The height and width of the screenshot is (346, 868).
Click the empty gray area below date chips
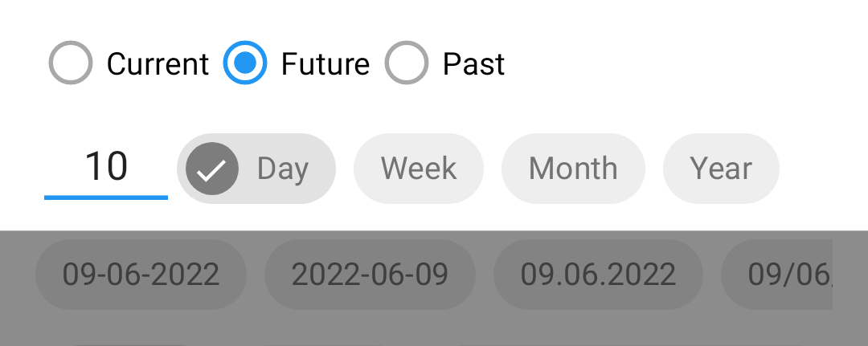click(434, 329)
